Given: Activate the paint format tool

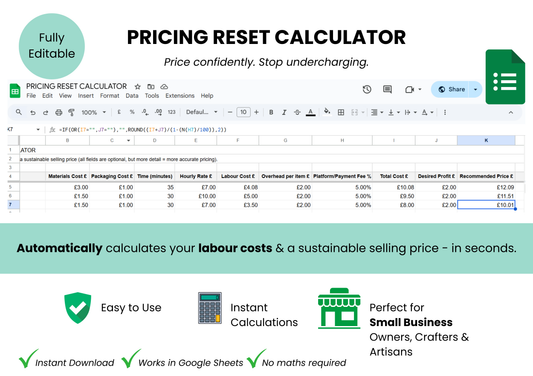Looking at the screenshot, I should 71,113.
